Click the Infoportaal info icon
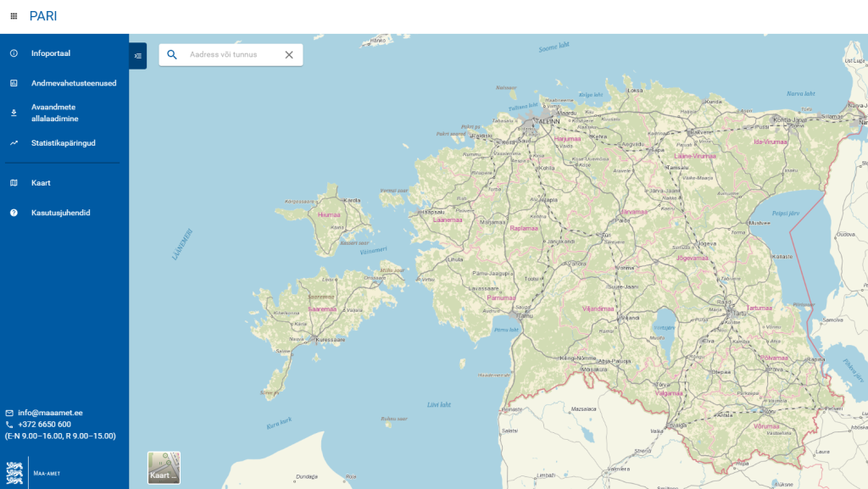 [14, 53]
